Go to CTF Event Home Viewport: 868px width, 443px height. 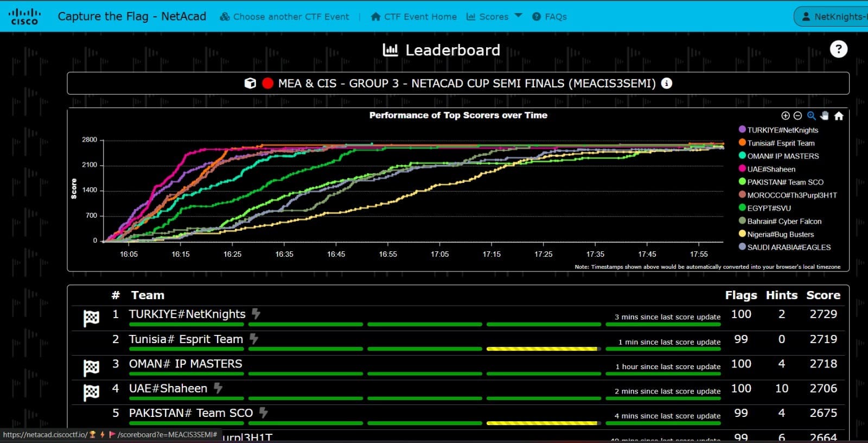[414, 17]
